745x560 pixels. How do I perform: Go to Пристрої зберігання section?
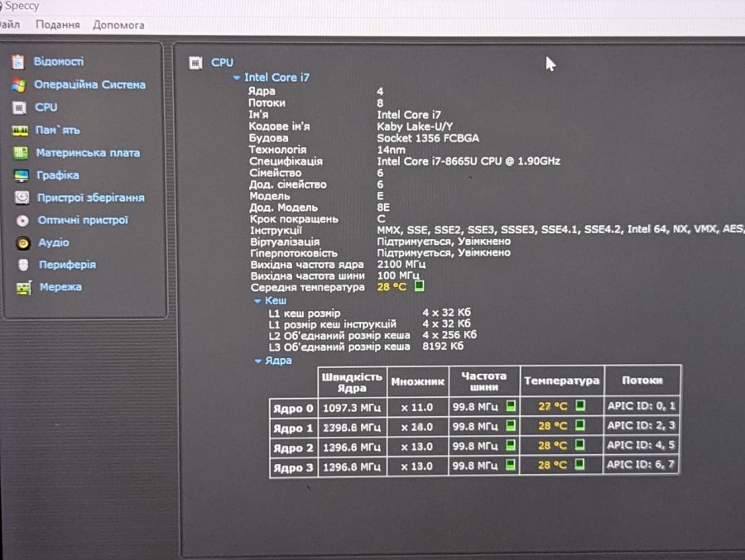click(x=91, y=198)
